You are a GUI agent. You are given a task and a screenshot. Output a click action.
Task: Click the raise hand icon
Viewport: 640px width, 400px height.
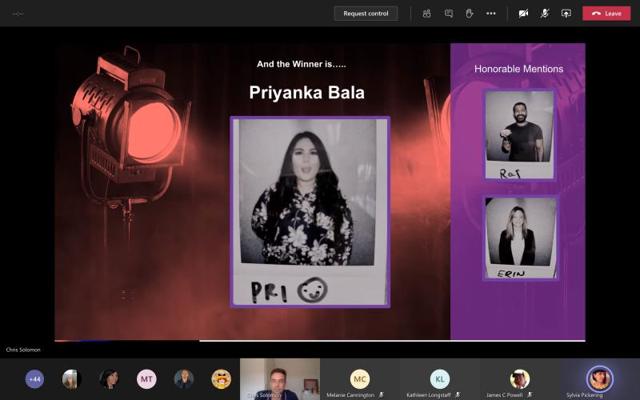[x=469, y=13]
